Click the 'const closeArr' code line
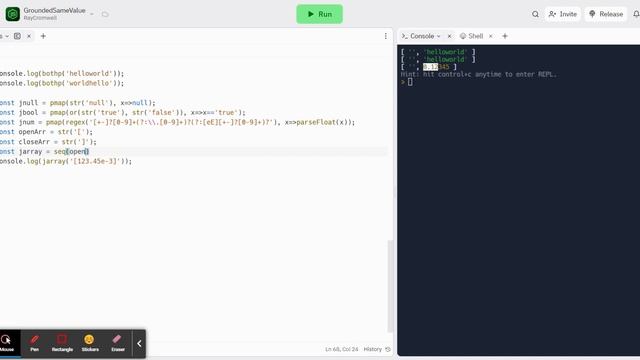Viewport: 640px width, 360px height. [x=48, y=142]
